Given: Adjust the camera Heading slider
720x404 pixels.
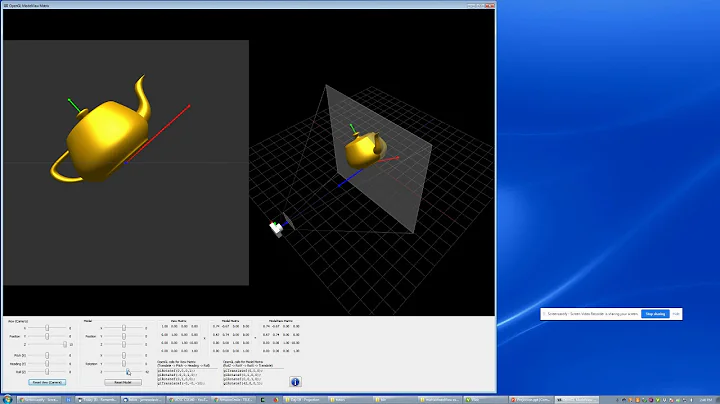Looking at the screenshot, I should 47,364.
